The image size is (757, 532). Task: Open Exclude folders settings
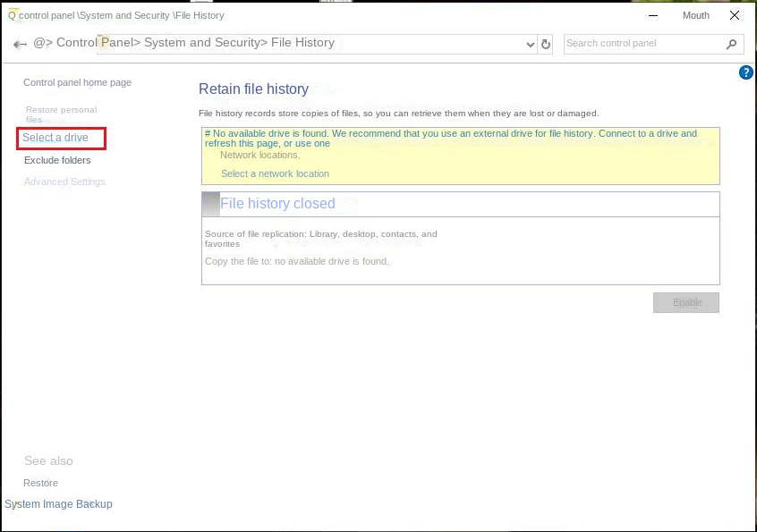point(57,160)
